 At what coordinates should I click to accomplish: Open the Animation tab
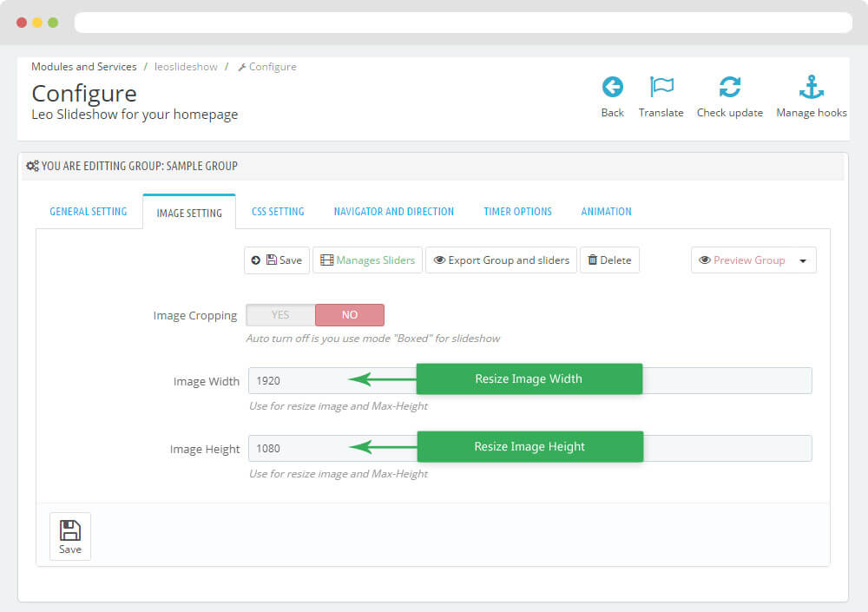(x=606, y=212)
